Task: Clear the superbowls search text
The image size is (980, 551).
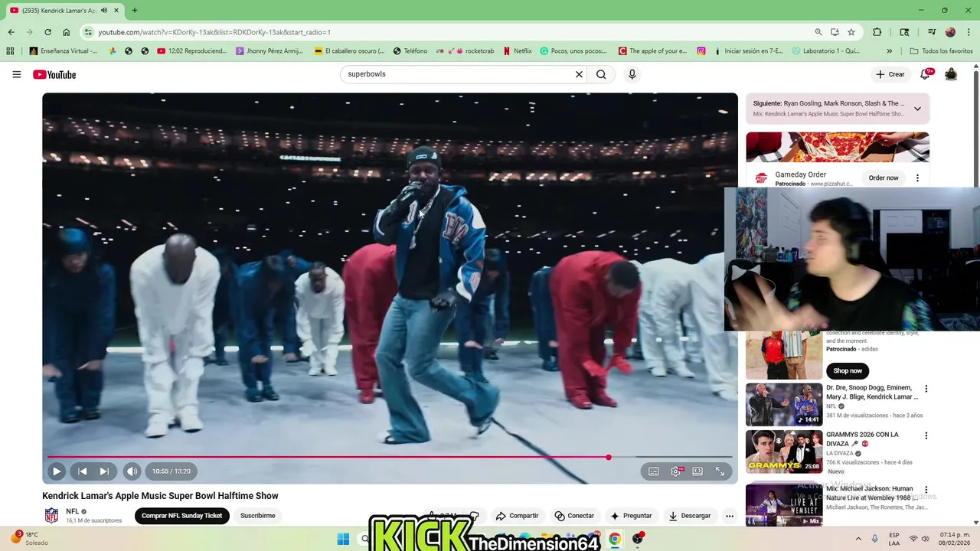Action: pyautogui.click(x=579, y=74)
